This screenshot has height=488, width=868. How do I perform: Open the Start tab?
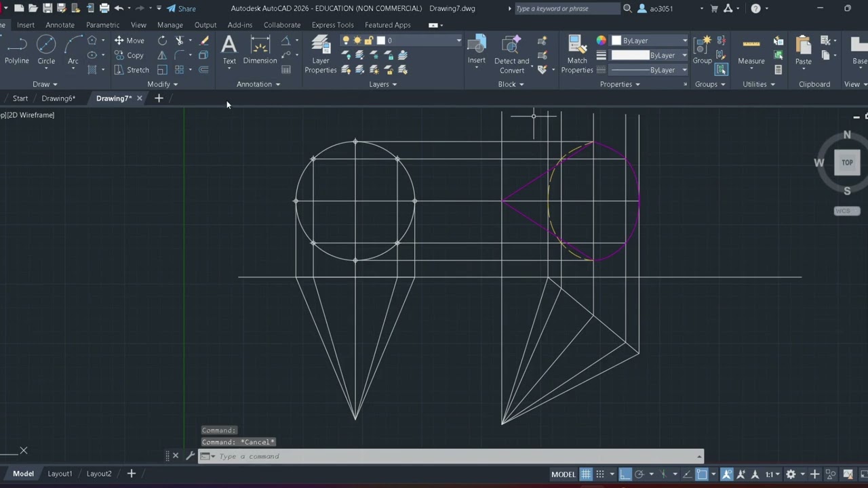point(20,98)
